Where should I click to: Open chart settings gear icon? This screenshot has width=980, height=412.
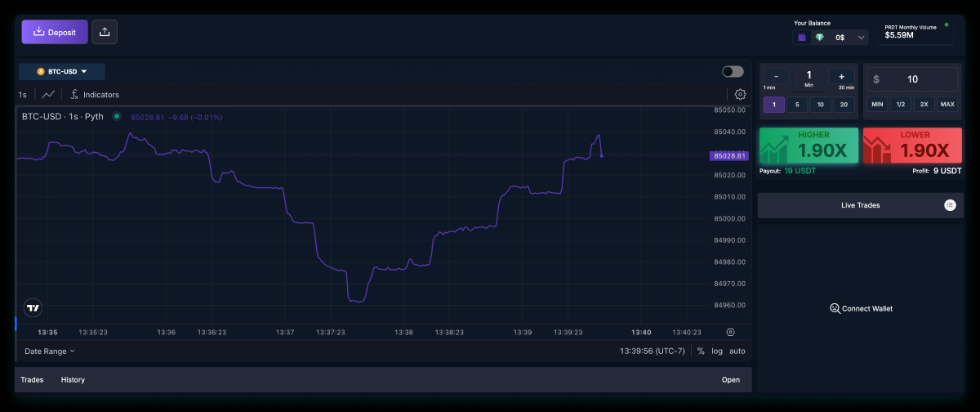(x=740, y=94)
